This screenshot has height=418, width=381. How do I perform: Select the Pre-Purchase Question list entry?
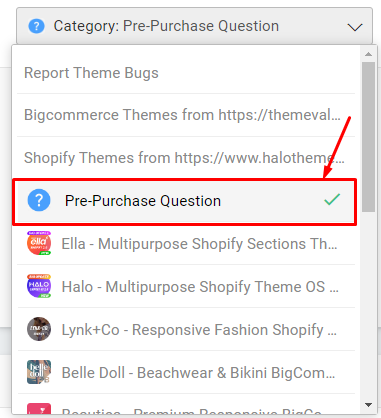click(185, 201)
